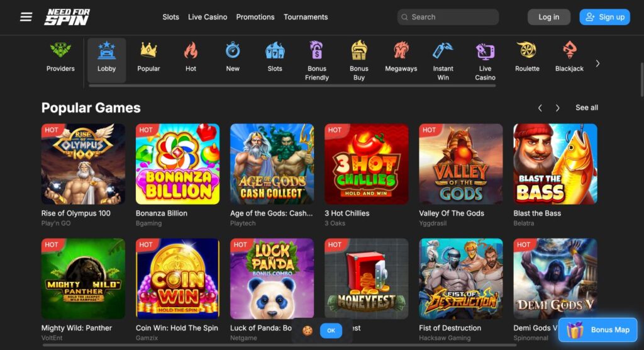Open Demi Gods V game thumbnail
Screen dimensions: 644x350
(x=555, y=279)
